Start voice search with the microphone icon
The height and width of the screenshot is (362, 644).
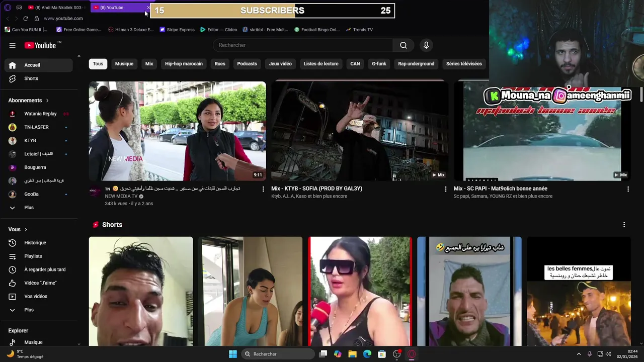point(426,45)
